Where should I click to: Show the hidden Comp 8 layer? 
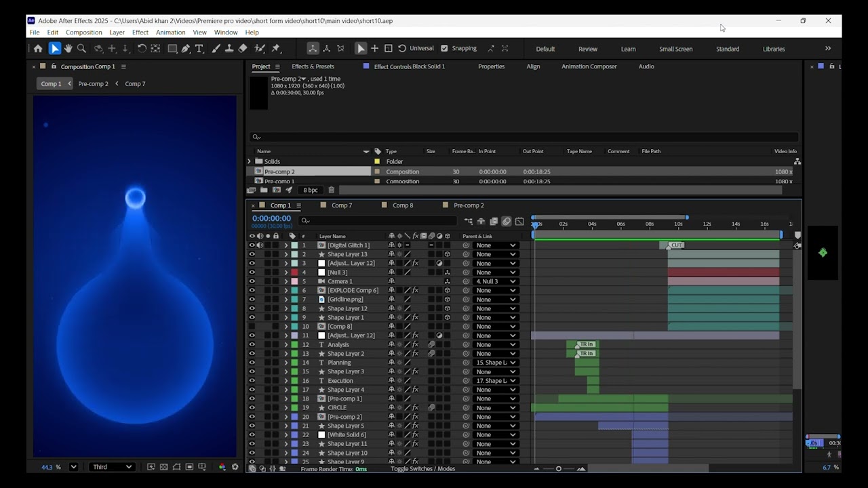[x=252, y=327]
